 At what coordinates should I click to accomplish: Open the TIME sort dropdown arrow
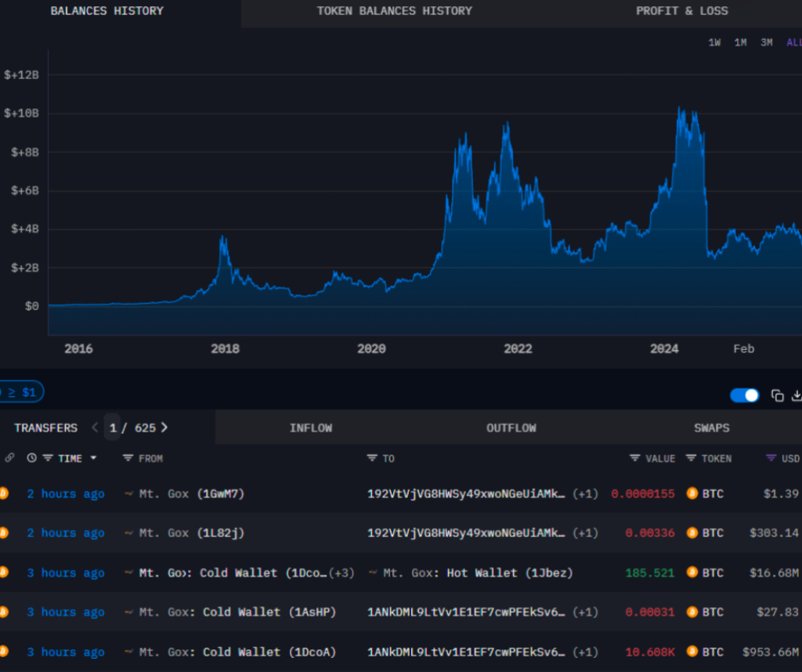pos(94,458)
